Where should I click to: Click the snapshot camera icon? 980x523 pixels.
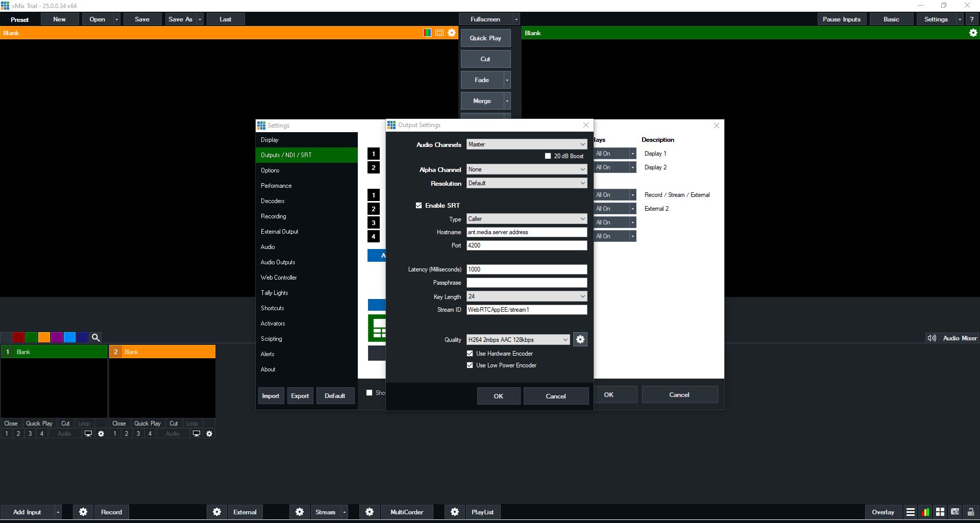955,512
